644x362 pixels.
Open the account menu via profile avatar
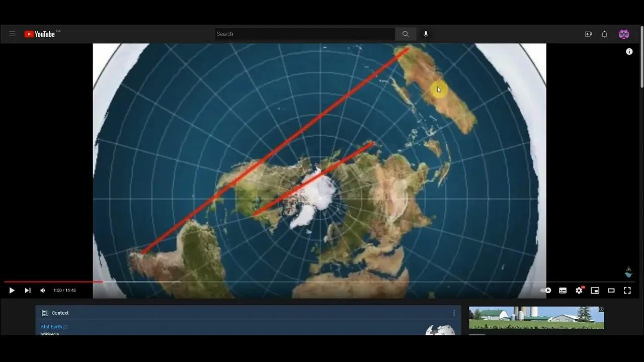pyautogui.click(x=624, y=34)
